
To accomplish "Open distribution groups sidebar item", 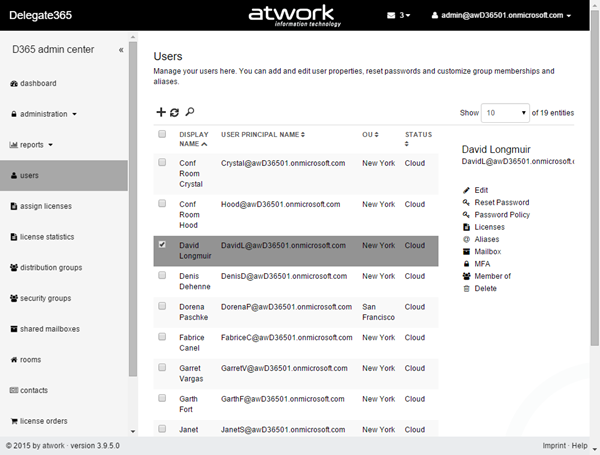I will pos(52,267).
